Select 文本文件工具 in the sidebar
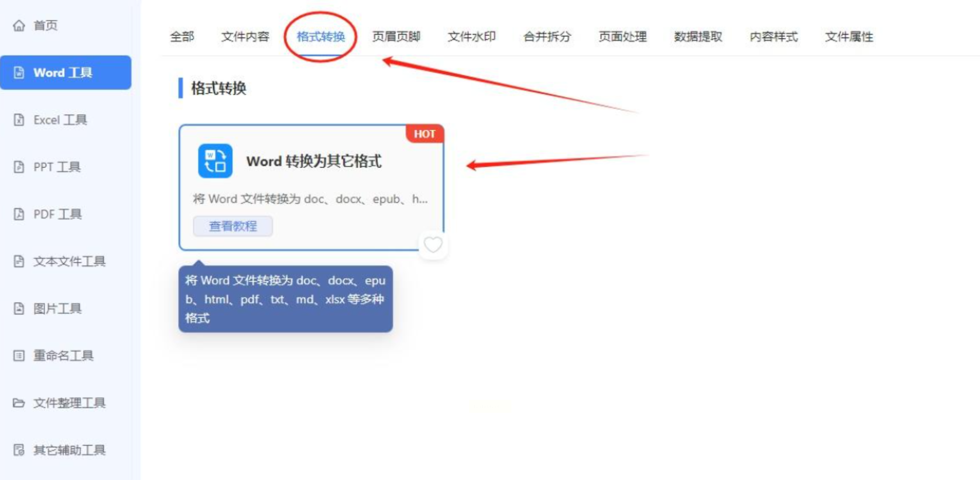Screen dimensions: 980x480 click(x=69, y=261)
